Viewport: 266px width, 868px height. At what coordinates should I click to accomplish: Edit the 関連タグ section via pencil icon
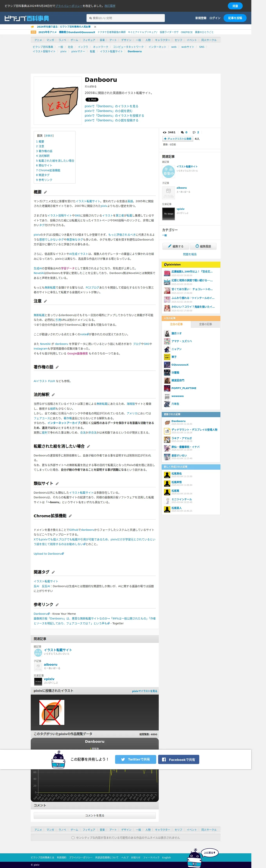(x=53, y=572)
